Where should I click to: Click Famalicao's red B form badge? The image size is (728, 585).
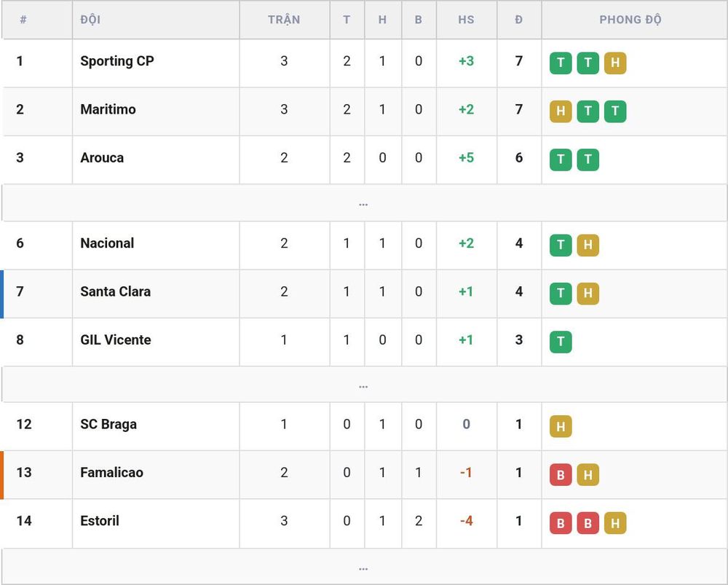(561, 474)
